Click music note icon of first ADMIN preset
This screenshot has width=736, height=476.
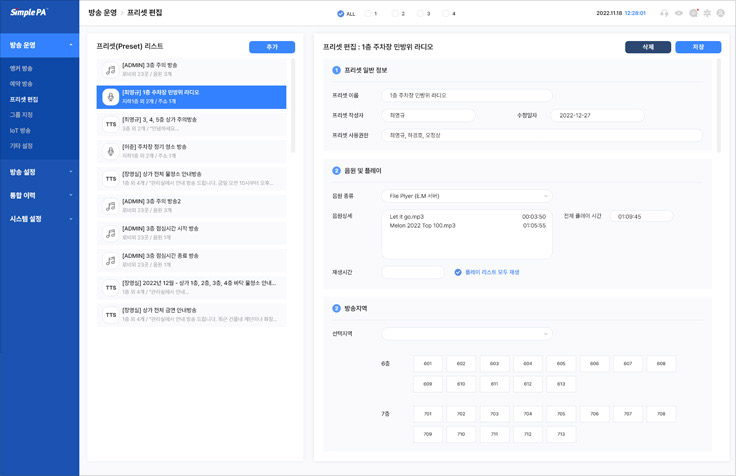(x=110, y=70)
